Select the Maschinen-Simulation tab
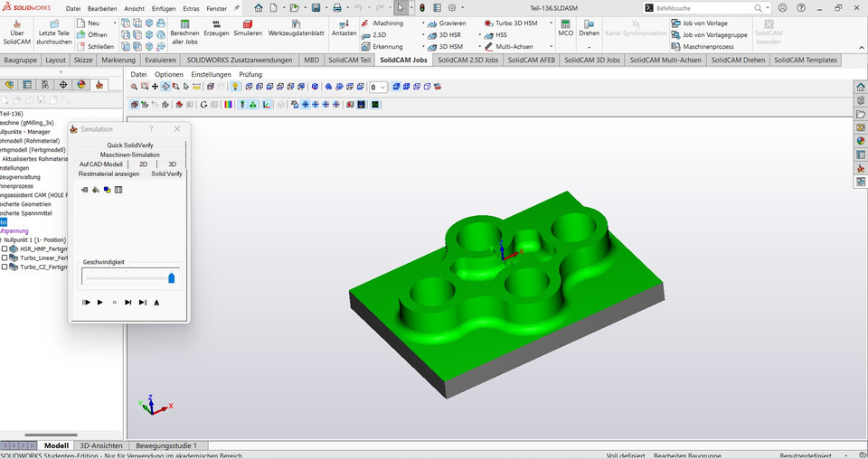Screen dimensions: 868x459 tap(129, 155)
